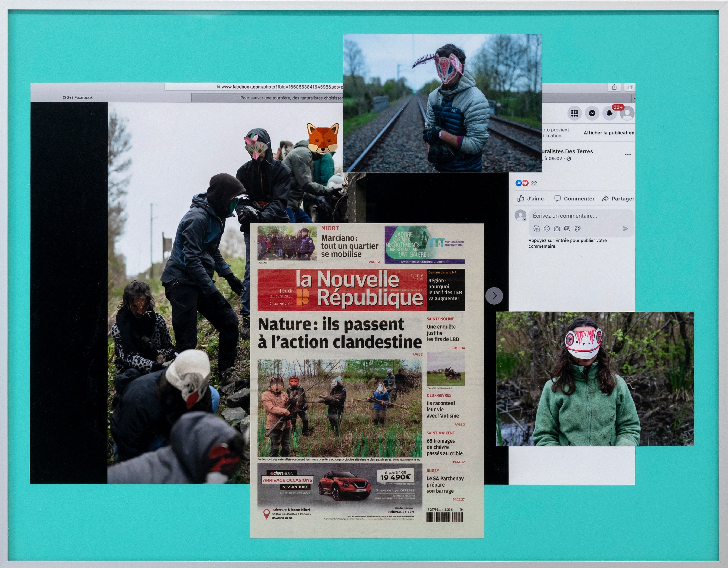Insert avatar sticker in comment
This screenshot has height=568, width=728.
pos(536,228)
